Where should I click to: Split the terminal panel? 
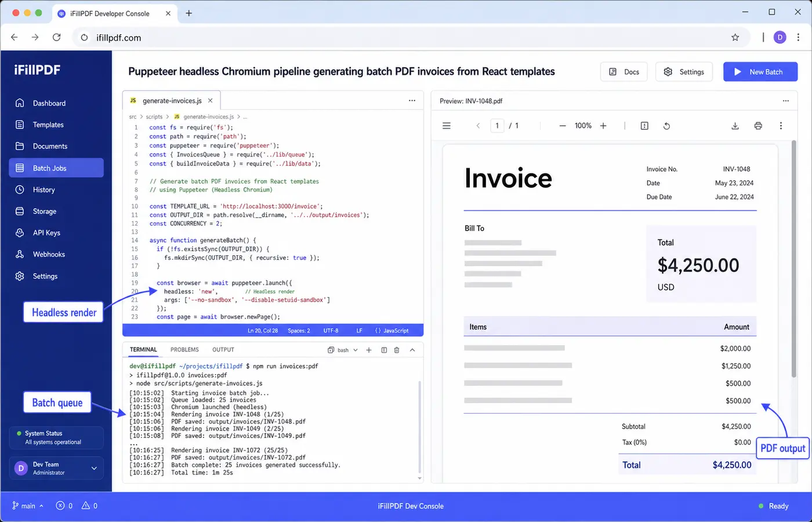pos(384,350)
